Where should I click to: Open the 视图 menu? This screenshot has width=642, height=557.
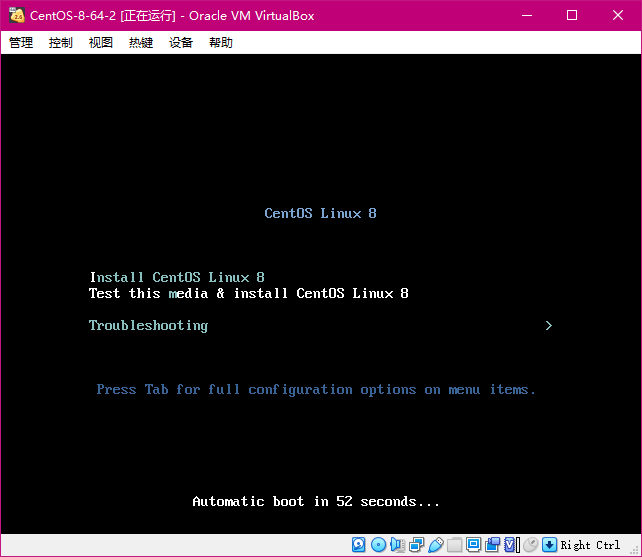101,43
